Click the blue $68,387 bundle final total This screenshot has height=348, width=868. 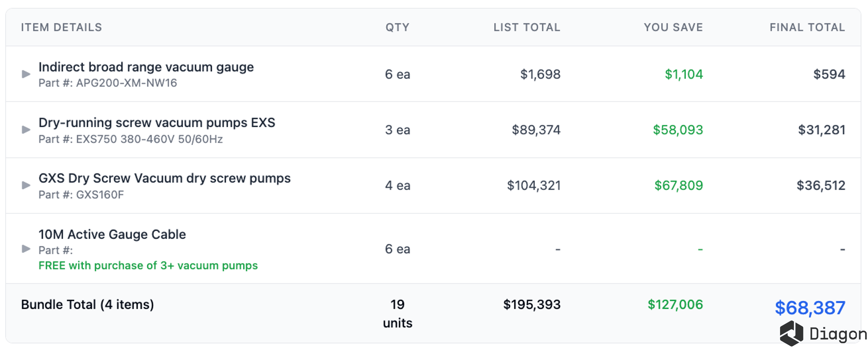tap(810, 308)
